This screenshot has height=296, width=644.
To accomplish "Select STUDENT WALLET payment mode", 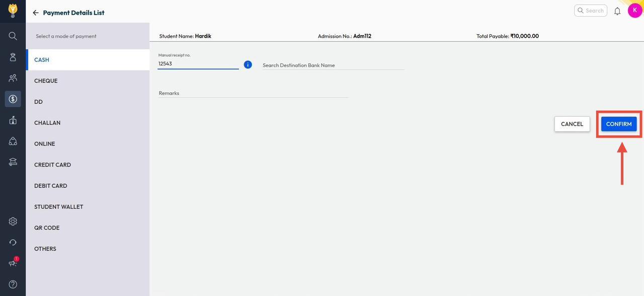I will (58, 207).
